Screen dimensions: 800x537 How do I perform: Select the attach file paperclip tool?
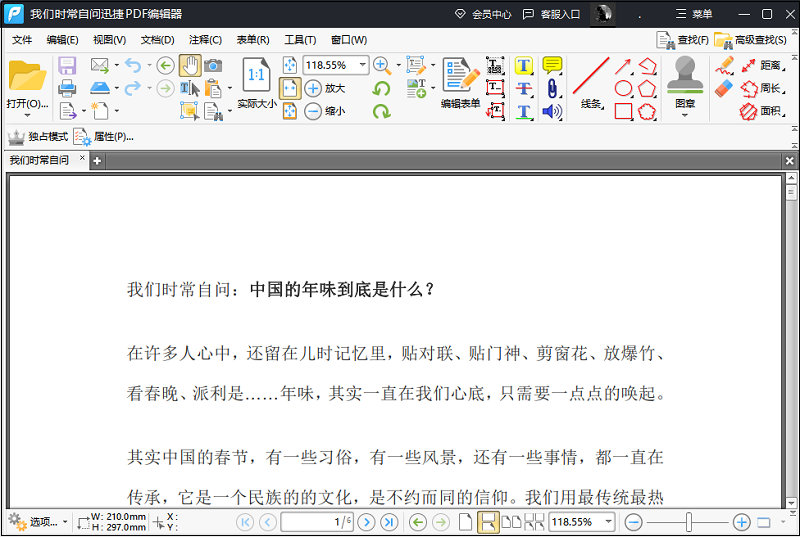[552, 88]
